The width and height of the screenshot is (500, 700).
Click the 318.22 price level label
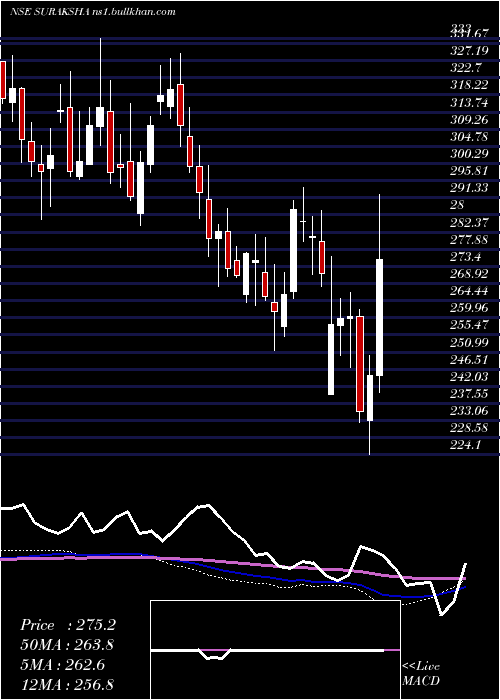471,86
